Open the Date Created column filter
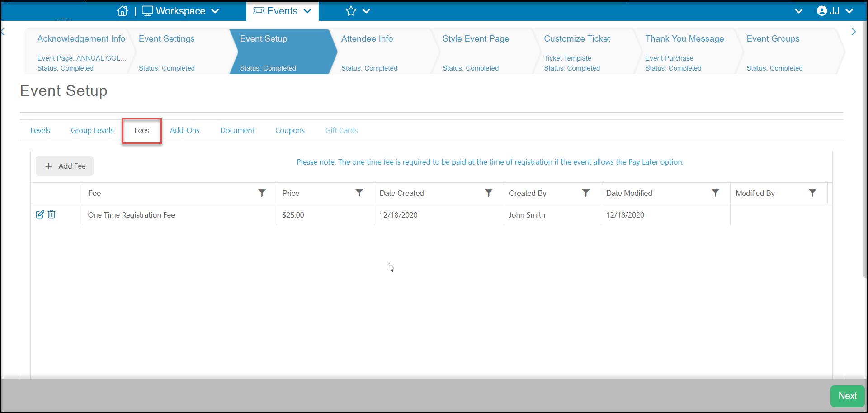 point(489,193)
